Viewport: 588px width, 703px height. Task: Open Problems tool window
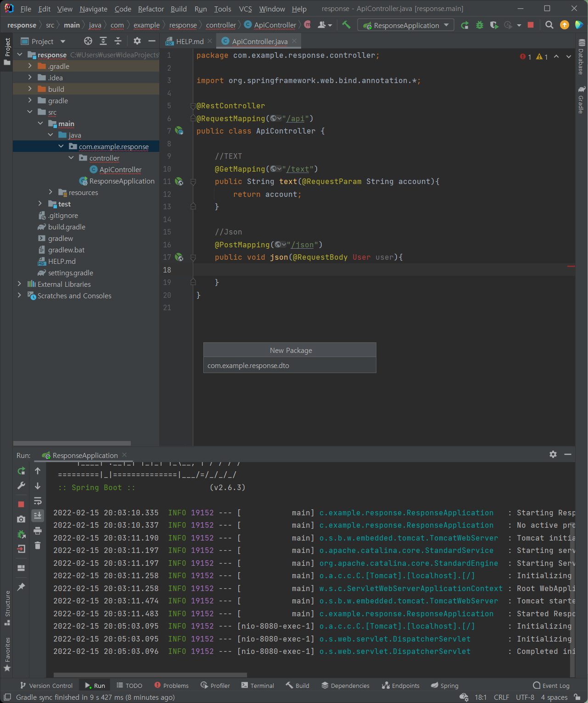[172, 686]
